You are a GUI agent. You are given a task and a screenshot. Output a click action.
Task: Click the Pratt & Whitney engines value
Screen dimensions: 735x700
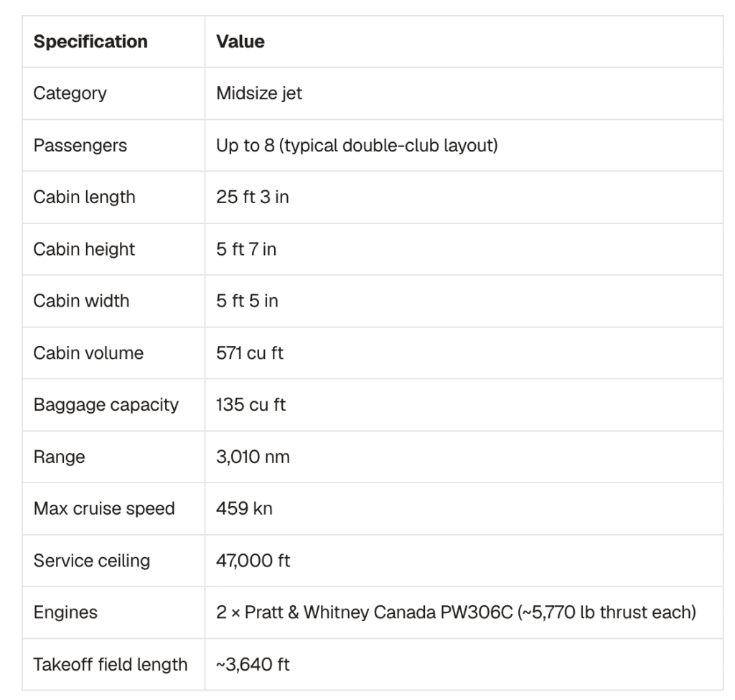(456, 612)
